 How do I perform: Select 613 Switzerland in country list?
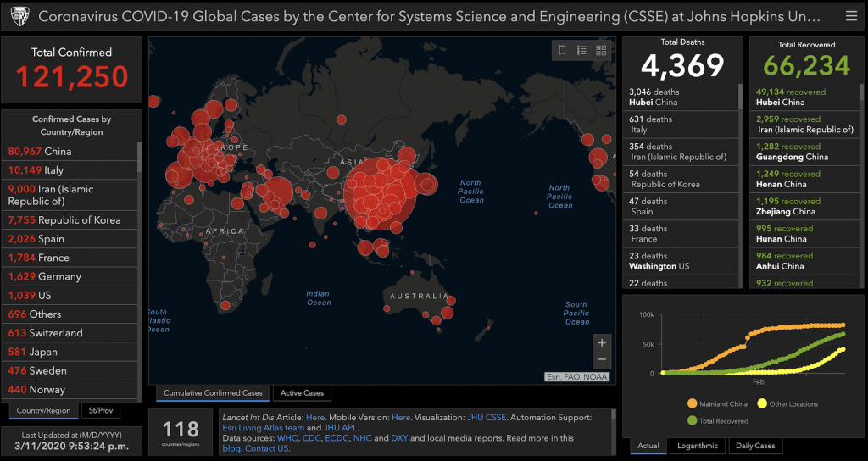click(x=70, y=332)
